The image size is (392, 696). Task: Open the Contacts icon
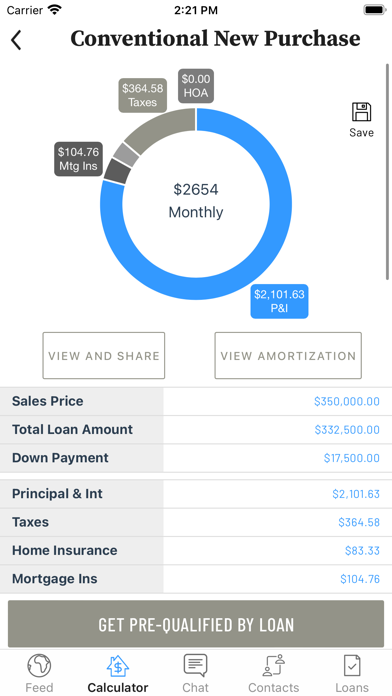[273, 665]
